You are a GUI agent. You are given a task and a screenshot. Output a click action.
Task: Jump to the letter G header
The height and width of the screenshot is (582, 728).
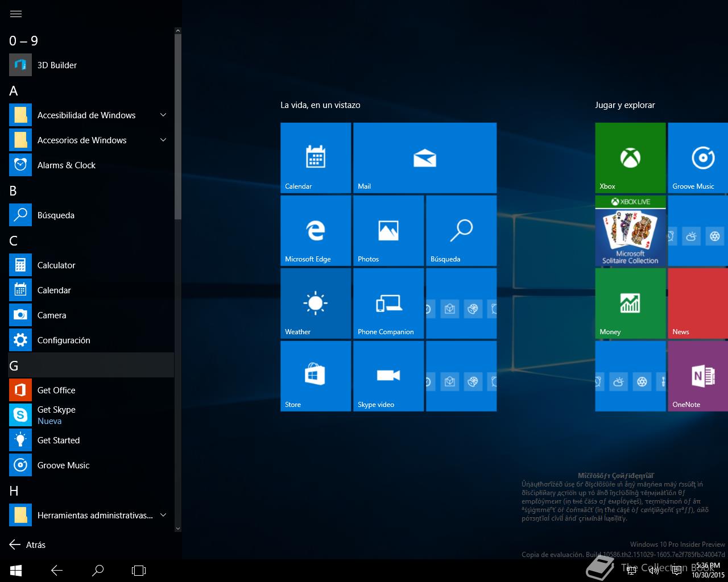91,365
